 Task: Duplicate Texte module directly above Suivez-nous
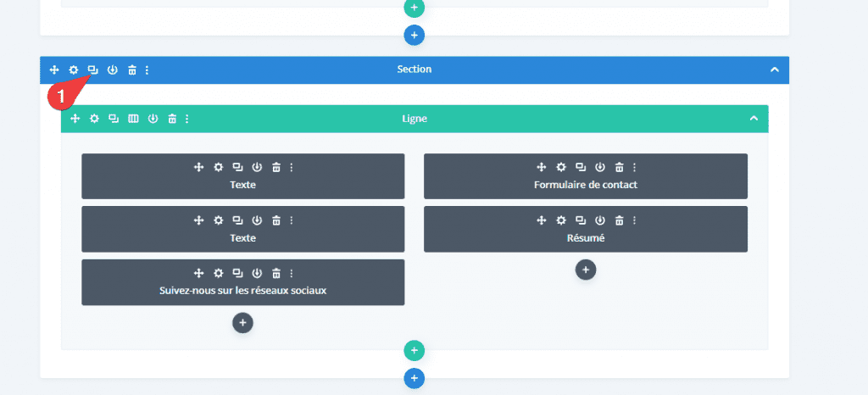(x=237, y=220)
